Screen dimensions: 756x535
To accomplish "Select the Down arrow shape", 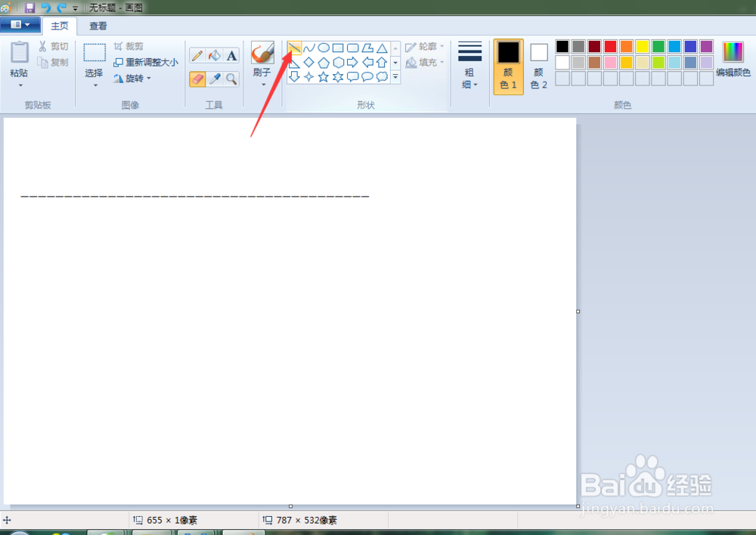I will click(294, 76).
